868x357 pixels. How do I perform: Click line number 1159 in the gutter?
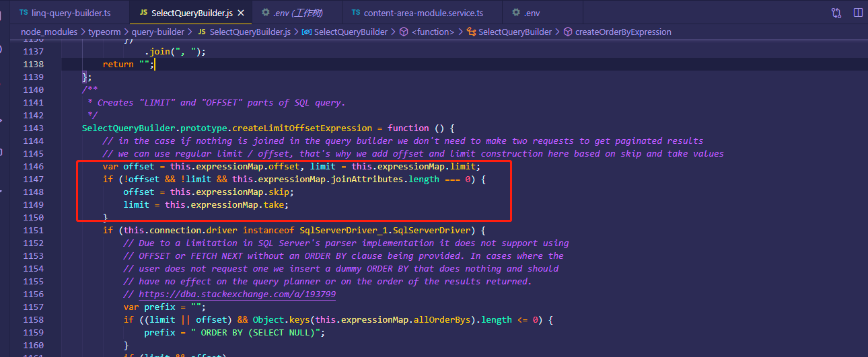[33, 333]
